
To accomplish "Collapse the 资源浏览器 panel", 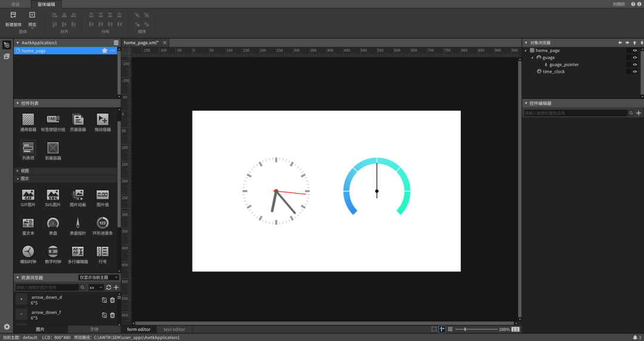I will [x=18, y=278].
